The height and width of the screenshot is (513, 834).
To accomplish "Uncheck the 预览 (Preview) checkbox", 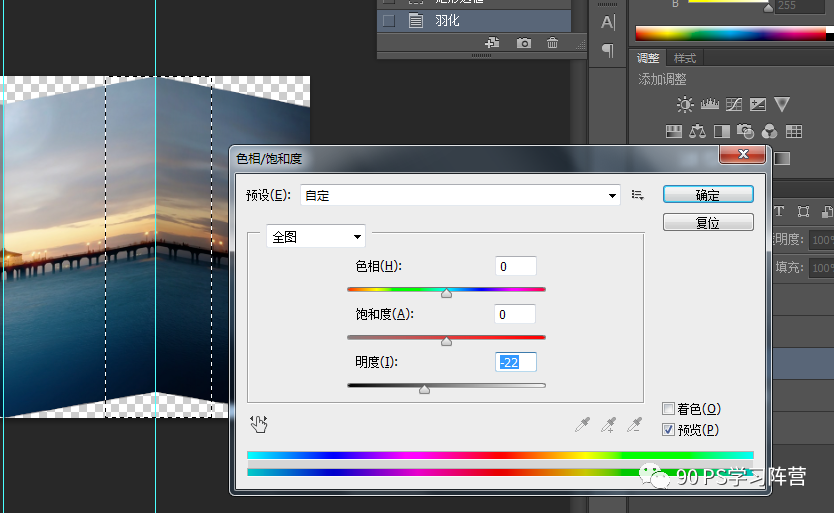I will (x=669, y=429).
